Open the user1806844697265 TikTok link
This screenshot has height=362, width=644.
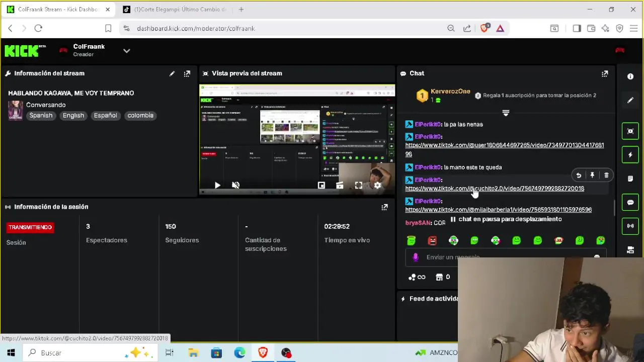point(504,149)
